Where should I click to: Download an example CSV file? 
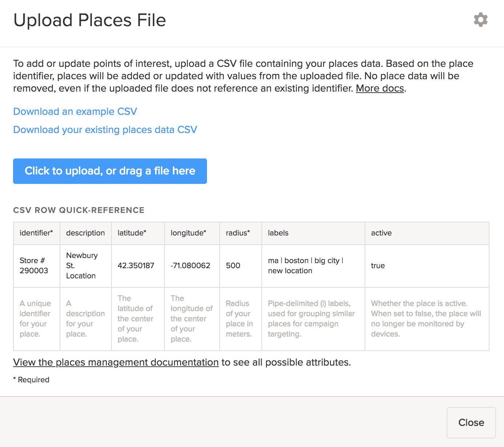pos(75,112)
